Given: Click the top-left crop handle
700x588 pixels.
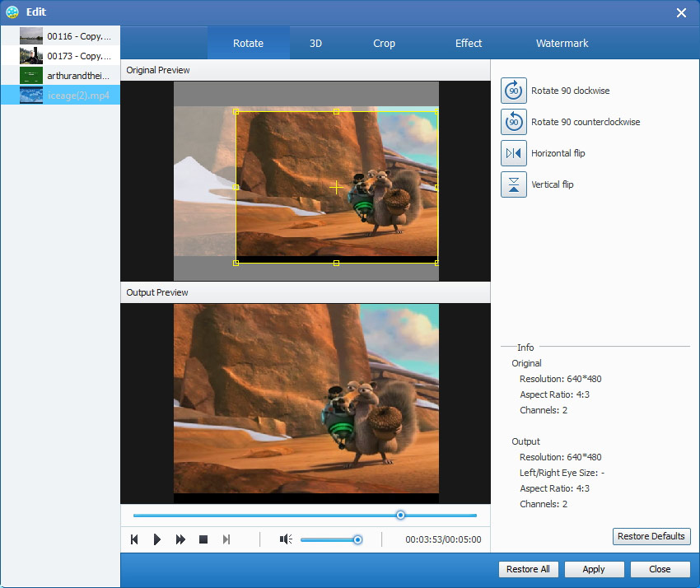Looking at the screenshot, I should coord(236,112).
